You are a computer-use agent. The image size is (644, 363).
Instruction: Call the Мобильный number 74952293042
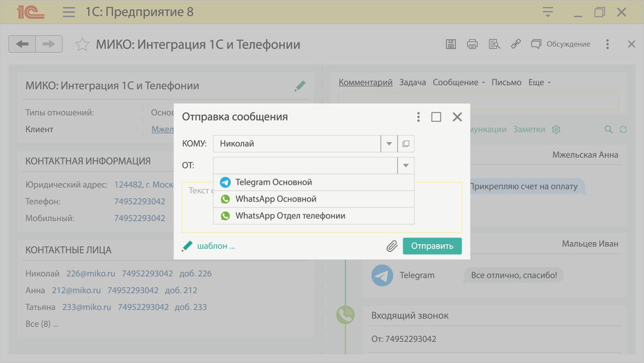coord(140,219)
